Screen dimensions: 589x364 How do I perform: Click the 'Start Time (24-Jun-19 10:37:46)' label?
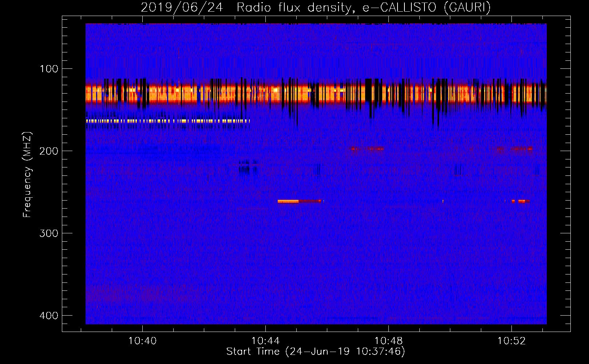[316, 351]
